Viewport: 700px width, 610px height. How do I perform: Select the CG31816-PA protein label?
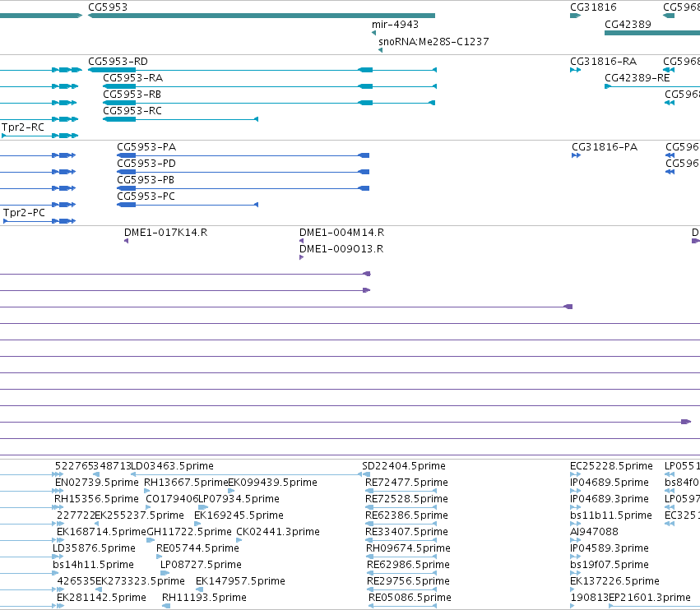(605, 147)
